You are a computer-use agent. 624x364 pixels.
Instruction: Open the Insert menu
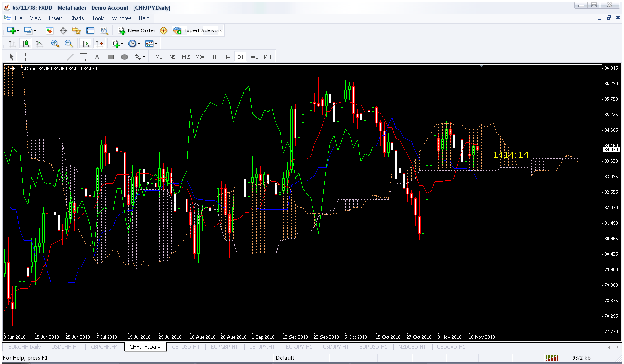pos(55,18)
